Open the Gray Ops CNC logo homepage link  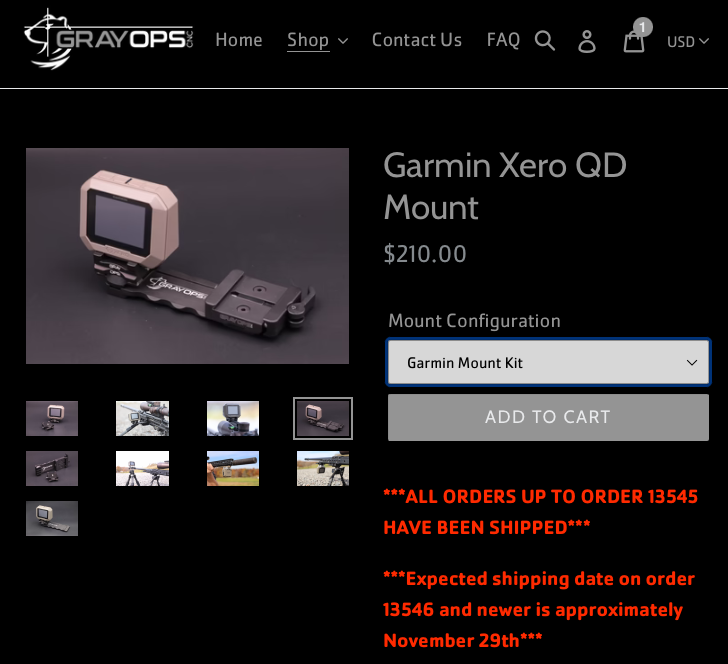pos(108,39)
